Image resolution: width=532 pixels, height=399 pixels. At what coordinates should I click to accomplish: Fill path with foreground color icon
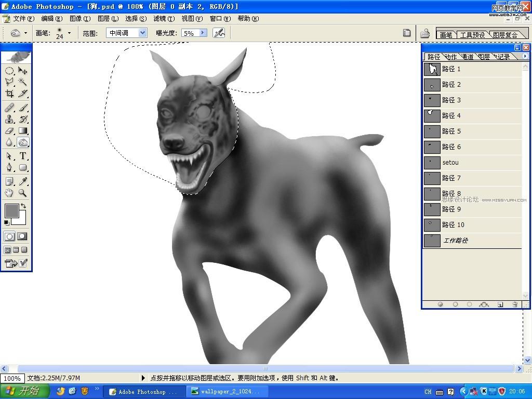pyautogui.click(x=440, y=304)
